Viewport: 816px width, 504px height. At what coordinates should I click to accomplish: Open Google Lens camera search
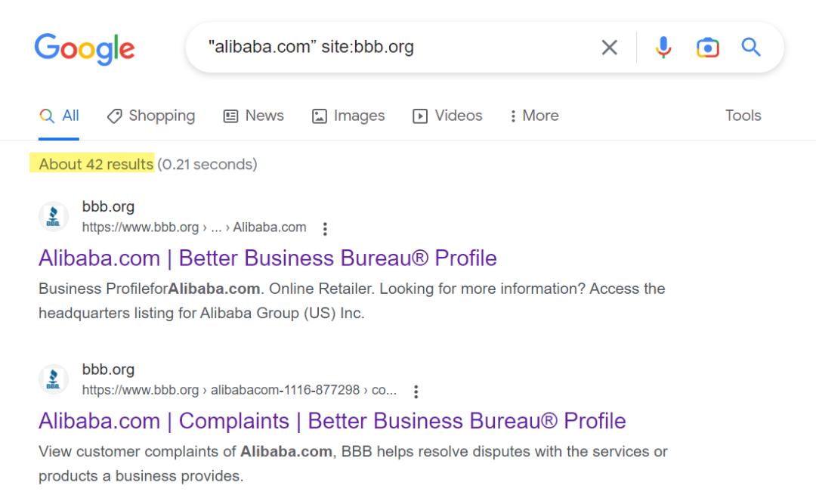707,48
